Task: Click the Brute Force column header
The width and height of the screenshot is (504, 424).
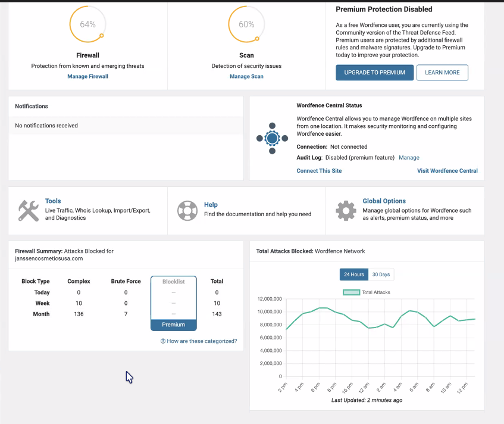Action: click(126, 281)
